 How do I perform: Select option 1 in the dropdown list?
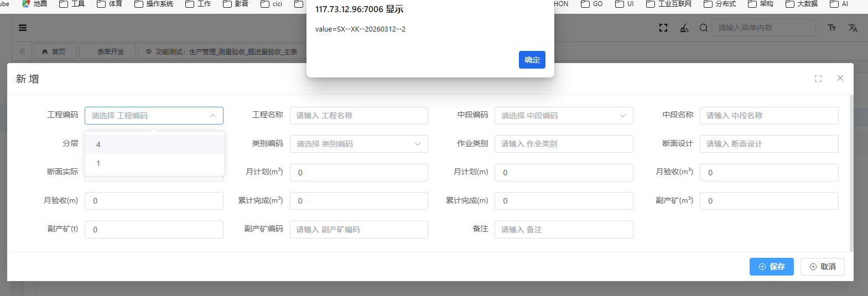pos(154,163)
